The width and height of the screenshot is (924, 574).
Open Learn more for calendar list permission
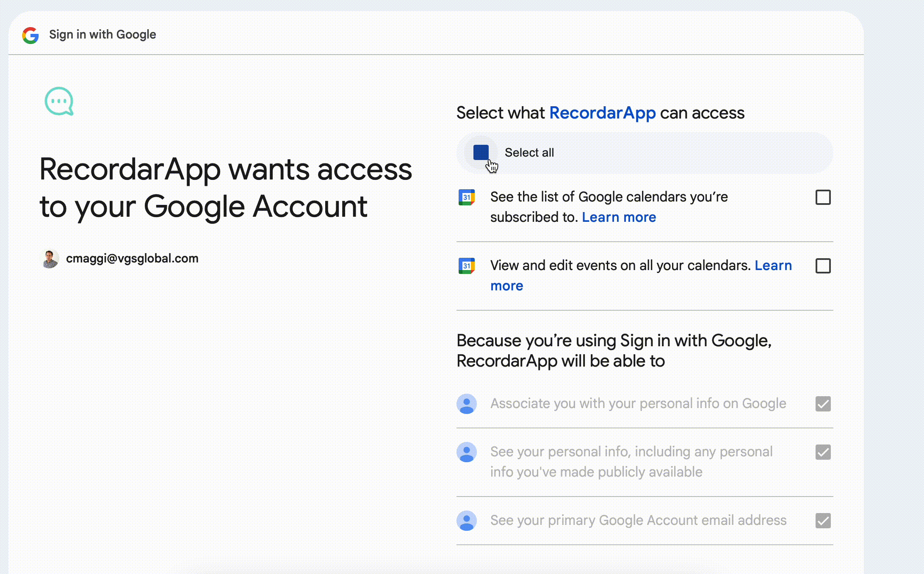619,217
